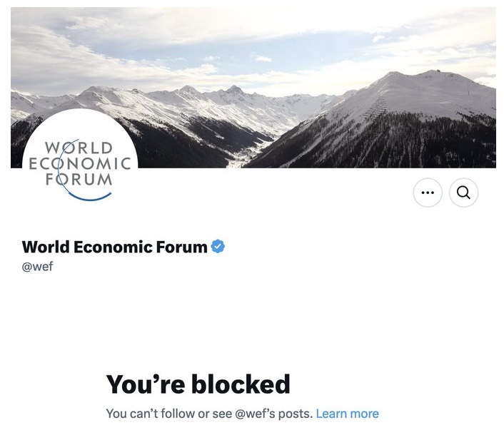The width and height of the screenshot is (504, 445).
Task: View the snowy mountain banner image
Action: coord(253,88)
